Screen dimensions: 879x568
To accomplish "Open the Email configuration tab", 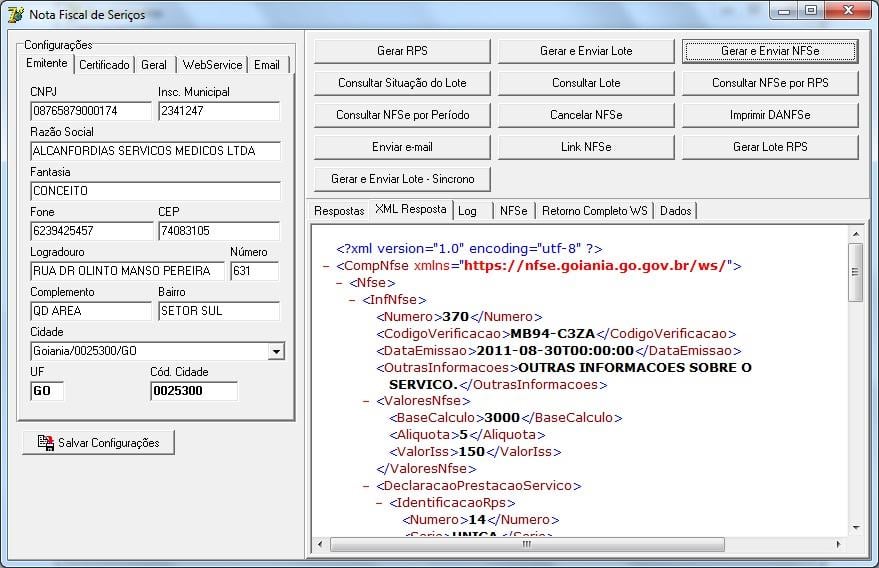I will tap(267, 64).
